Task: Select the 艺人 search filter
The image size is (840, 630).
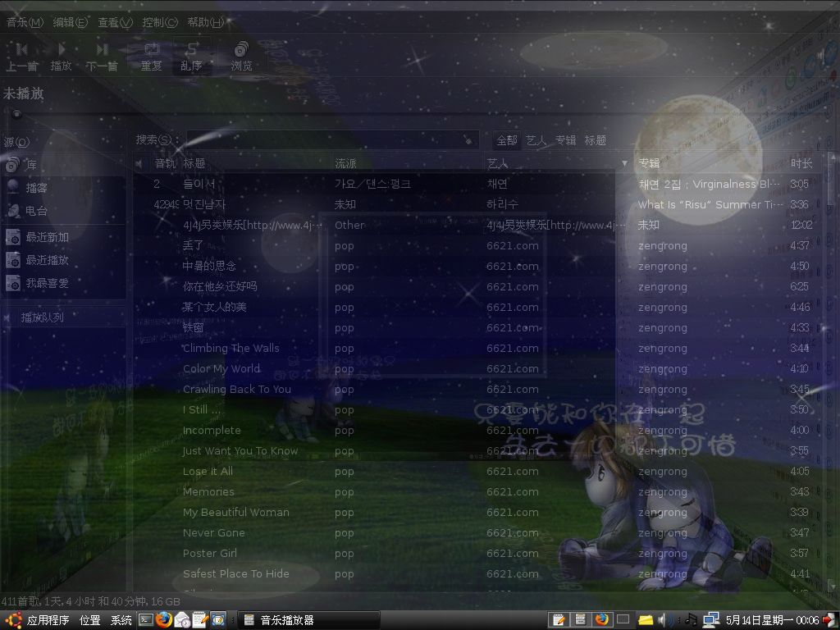Action: pyautogui.click(x=536, y=140)
